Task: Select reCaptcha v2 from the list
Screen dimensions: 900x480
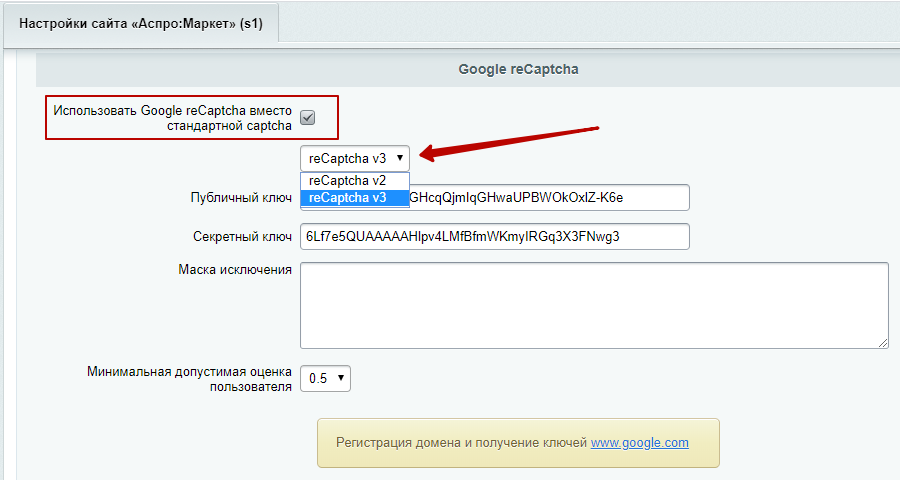Action: 355,180
